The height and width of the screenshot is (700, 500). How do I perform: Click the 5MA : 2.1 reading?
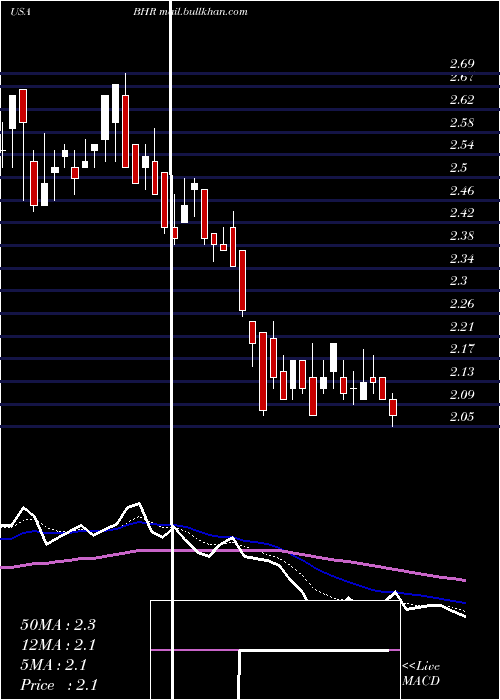[x=53, y=665]
